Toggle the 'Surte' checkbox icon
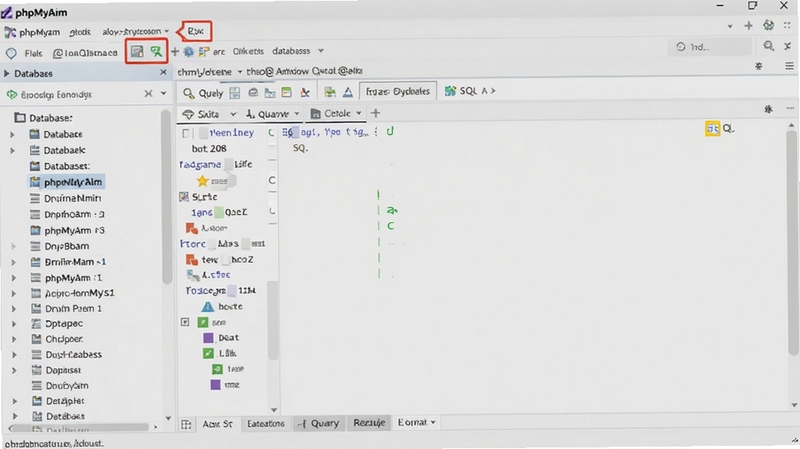Image resolution: width=800 pixels, height=449 pixels. [184, 197]
